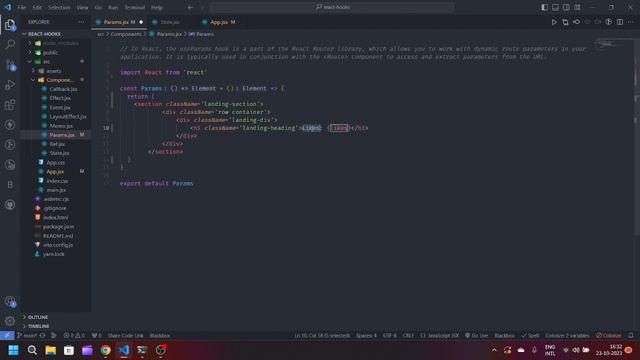Viewport: 640px width, 360px height.
Task: Open the Help menu
Action: click(157, 7)
